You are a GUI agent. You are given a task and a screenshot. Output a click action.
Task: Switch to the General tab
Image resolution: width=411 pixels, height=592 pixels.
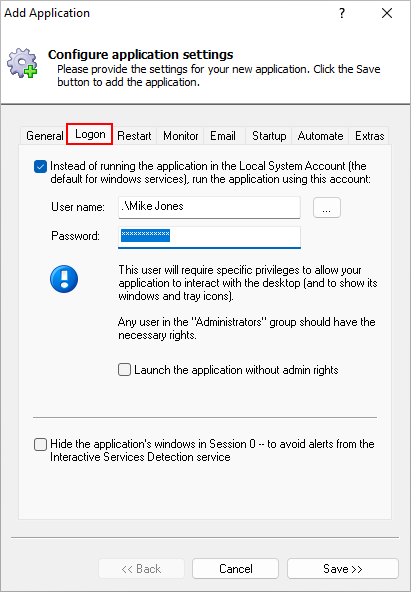(44, 136)
